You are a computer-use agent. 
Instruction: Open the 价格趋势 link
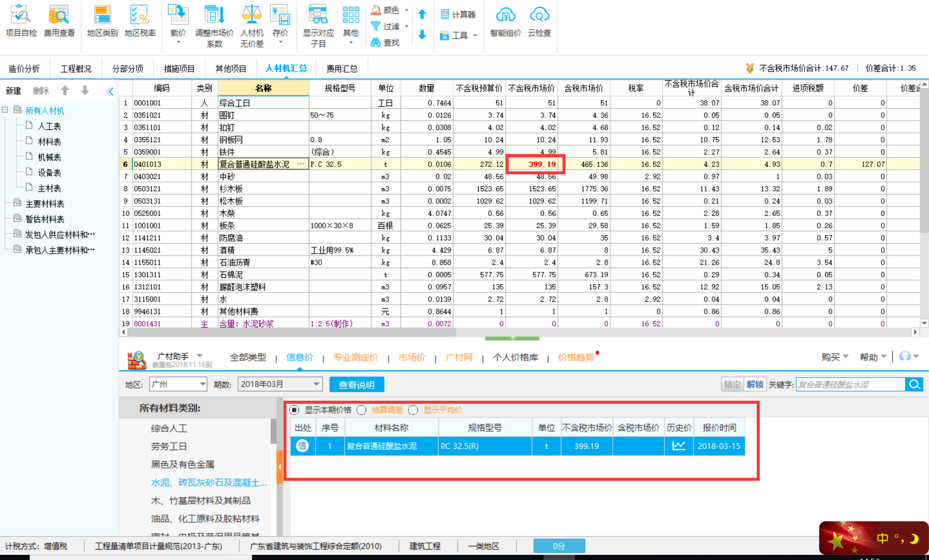(x=576, y=357)
